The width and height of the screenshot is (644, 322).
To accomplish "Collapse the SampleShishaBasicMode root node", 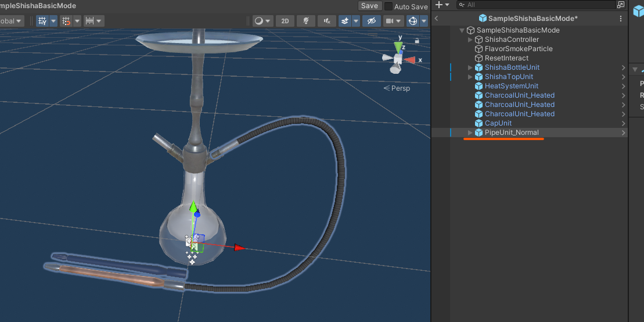I will (462, 30).
